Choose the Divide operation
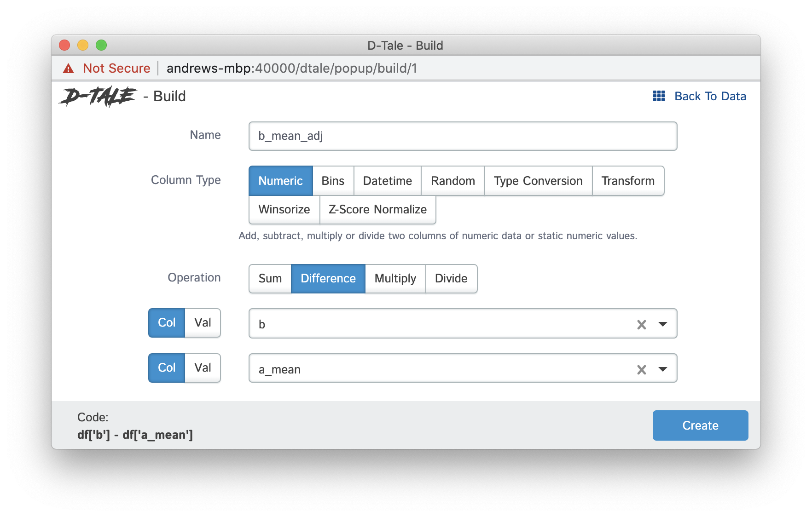The image size is (812, 517). (x=451, y=279)
